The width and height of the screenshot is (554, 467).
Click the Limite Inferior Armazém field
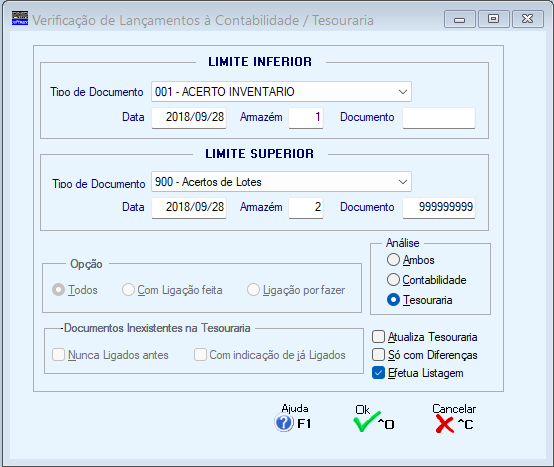pos(306,118)
